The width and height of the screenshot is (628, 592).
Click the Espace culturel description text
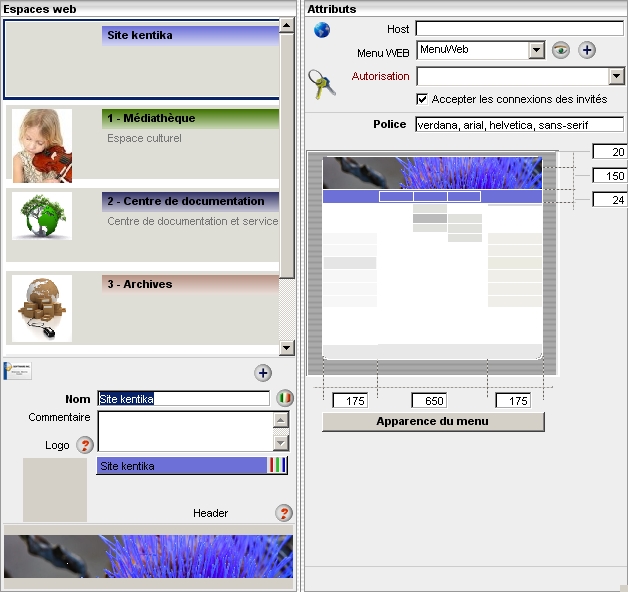(144, 138)
